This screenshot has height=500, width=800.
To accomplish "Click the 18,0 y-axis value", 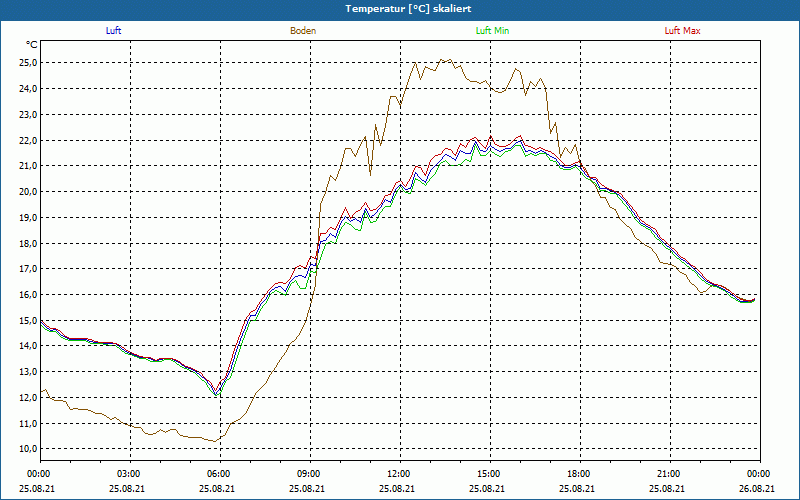I will point(29,243).
